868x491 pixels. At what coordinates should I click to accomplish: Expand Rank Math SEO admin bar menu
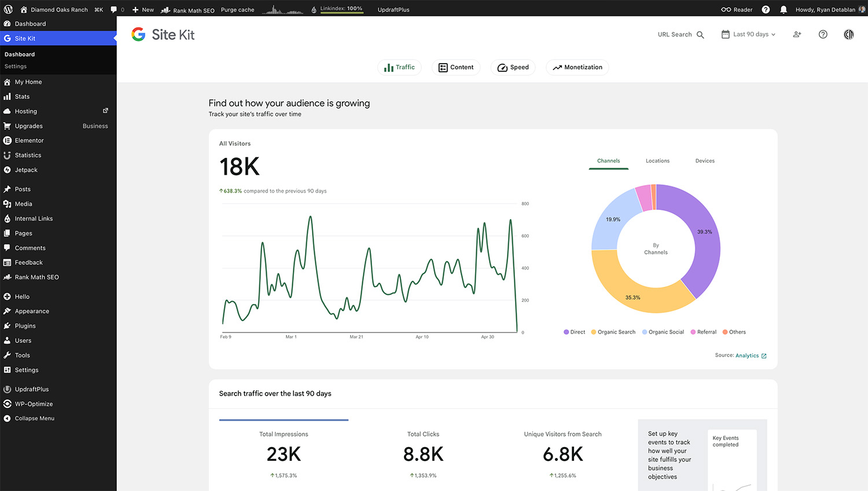[x=187, y=10]
